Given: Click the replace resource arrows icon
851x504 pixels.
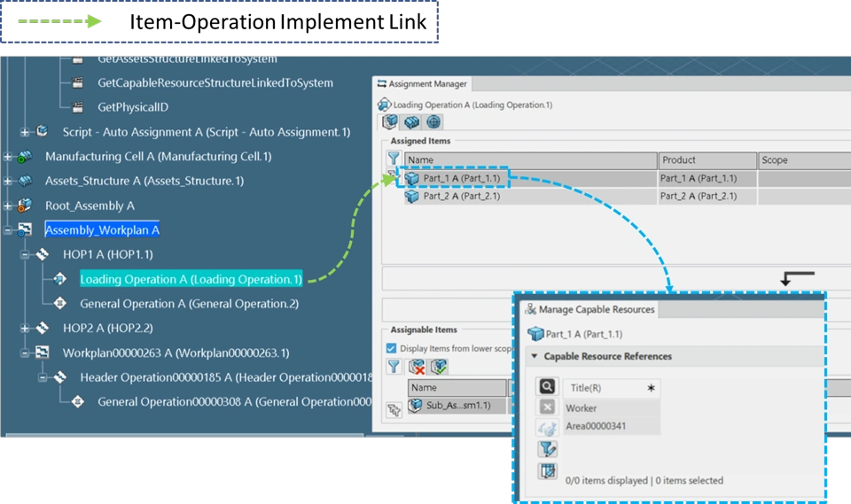Looking at the screenshot, I should [x=547, y=429].
